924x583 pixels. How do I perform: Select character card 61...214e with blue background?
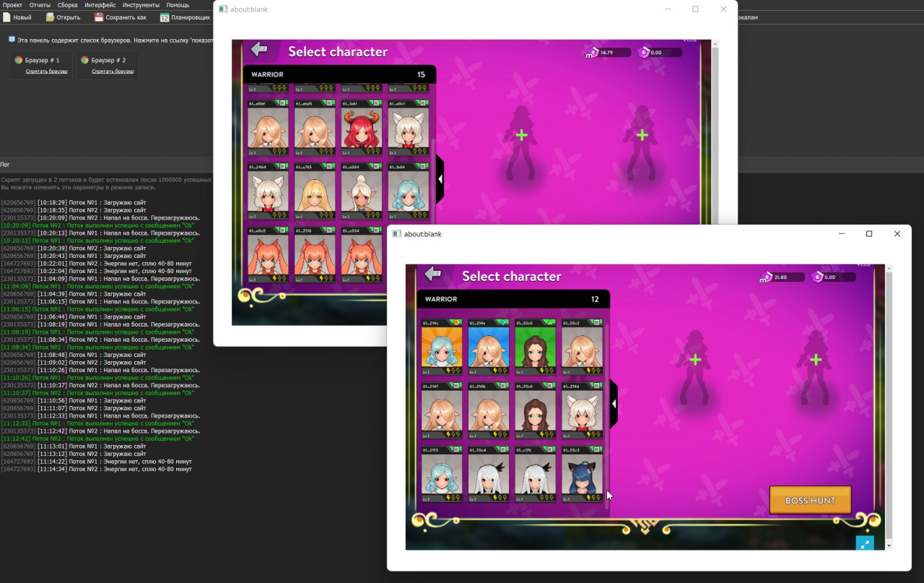[489, 347]
